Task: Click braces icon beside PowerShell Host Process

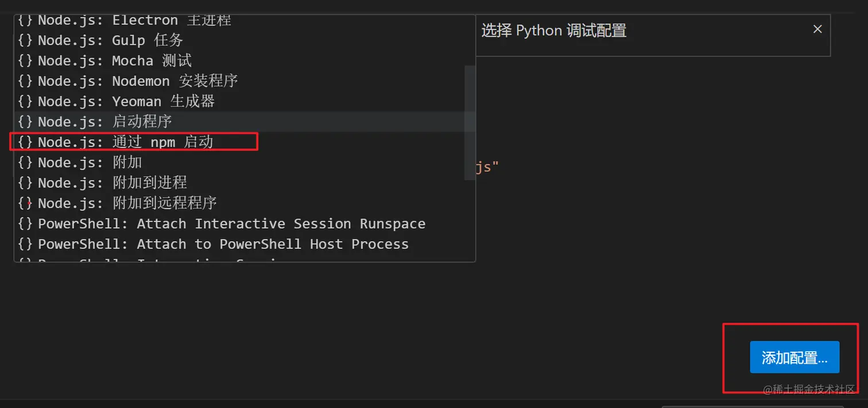Action: (x=25, y=244)
